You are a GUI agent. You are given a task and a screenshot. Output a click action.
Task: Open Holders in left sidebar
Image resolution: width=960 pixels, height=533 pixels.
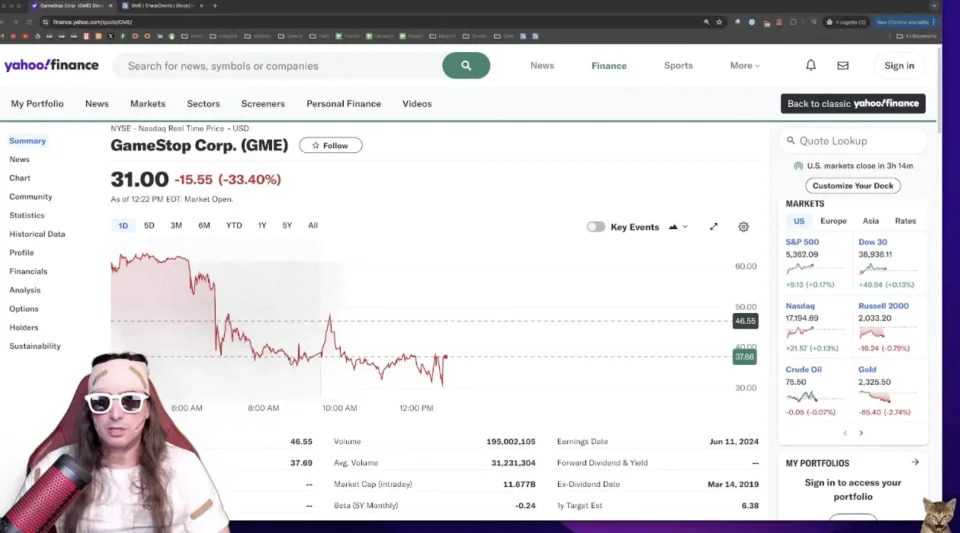coord(24,327)
